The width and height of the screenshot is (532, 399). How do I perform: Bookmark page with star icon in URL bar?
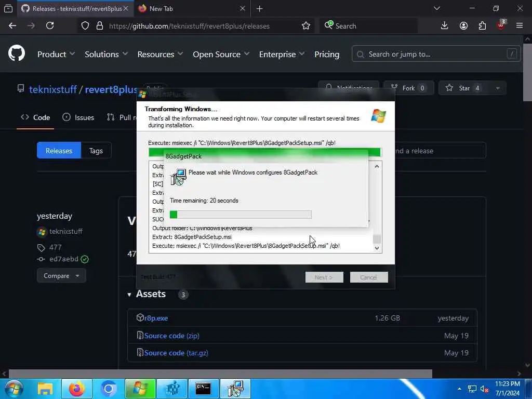tap(305, 26)
